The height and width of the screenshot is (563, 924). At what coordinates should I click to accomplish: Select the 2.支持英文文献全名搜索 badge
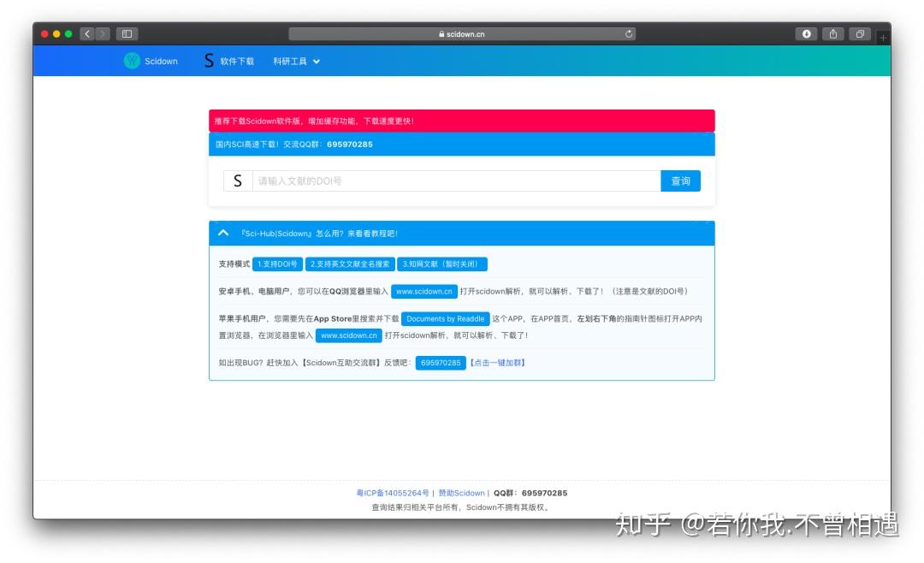(x=350, y=264)
